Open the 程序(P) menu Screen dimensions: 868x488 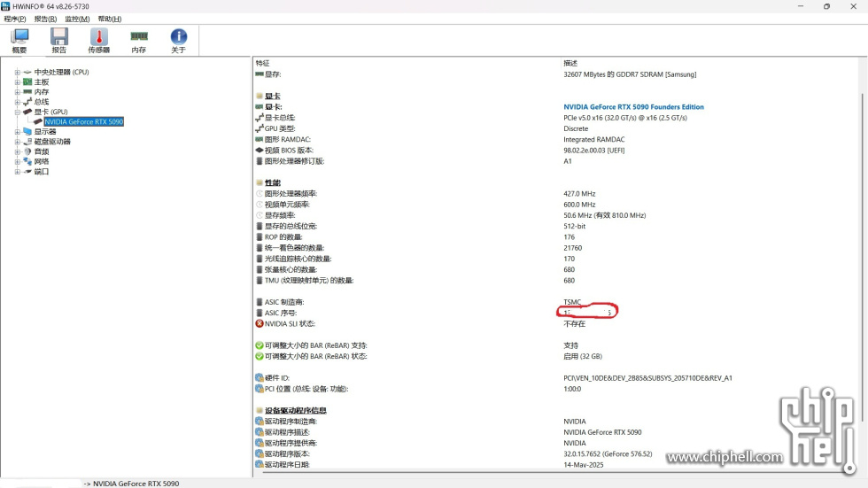tap(15, 19)
